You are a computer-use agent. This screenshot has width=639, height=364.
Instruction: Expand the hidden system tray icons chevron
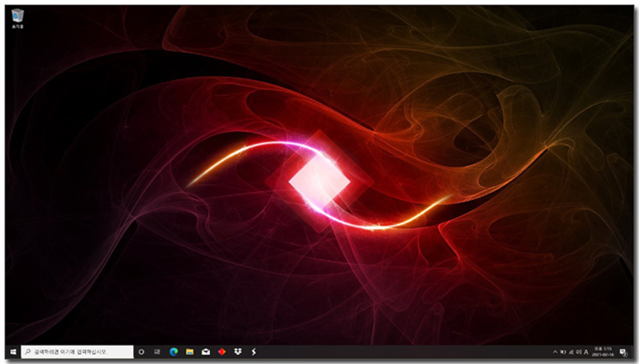555,352
